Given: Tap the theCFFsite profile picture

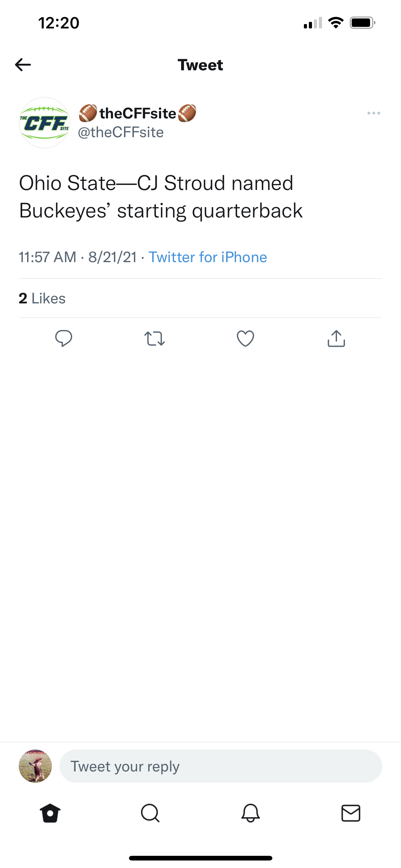Looking at the screenshot, I should tap(44, 123).
